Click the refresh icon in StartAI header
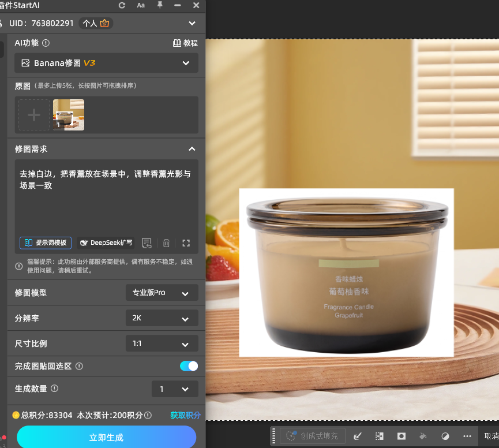Image resolution: width=499 pixels, height=448 pixels. 122,5
